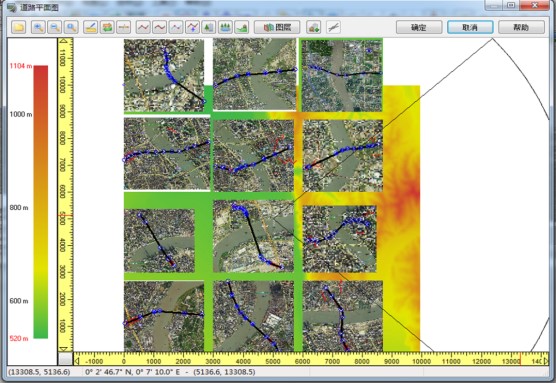556x383 pixels.
Task: Click the 取消 cancel button
Action: click(x=470, y=27)
